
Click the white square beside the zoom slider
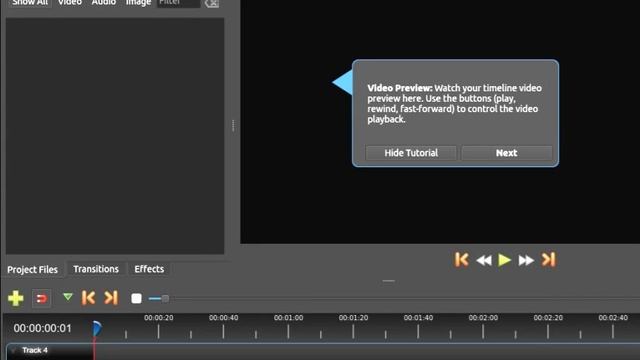tap(136, 298)
